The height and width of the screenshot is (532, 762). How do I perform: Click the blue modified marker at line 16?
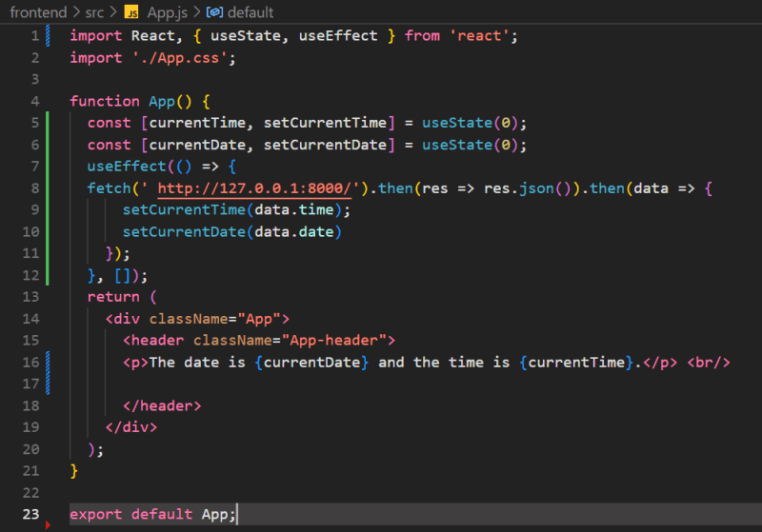pyautogui.click(x=48, y=372)
